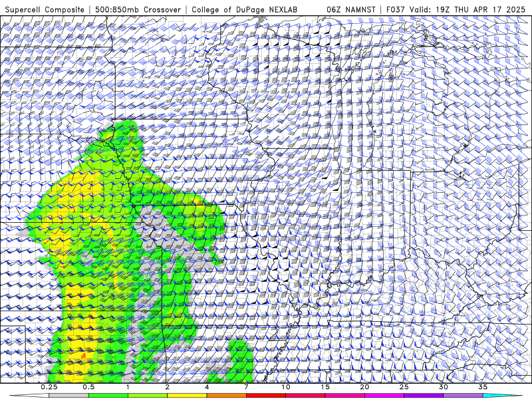
Task: Click the small orange maximum spot on the map
Action: coord(84,356)
